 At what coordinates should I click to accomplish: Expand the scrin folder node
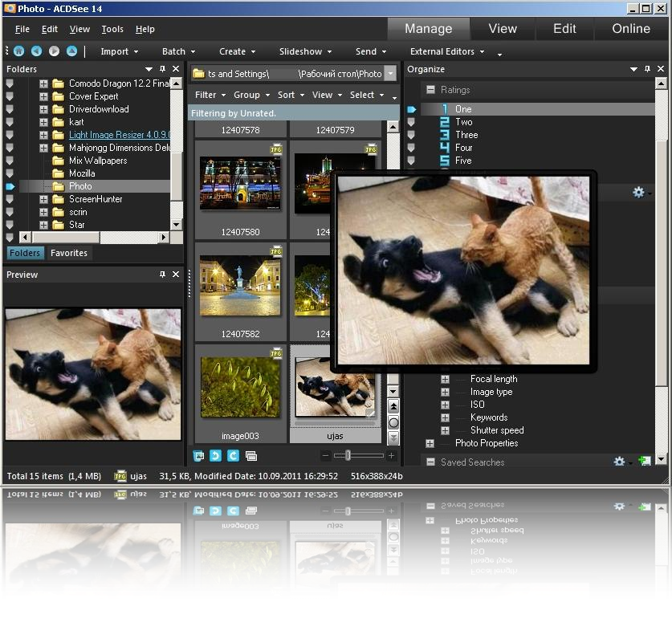(43, 212)
